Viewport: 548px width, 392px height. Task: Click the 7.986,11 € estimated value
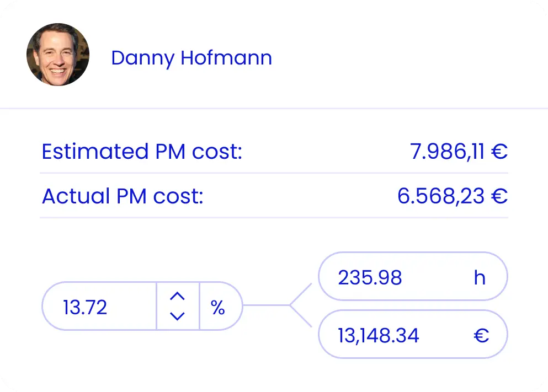[x=459, y=152]
